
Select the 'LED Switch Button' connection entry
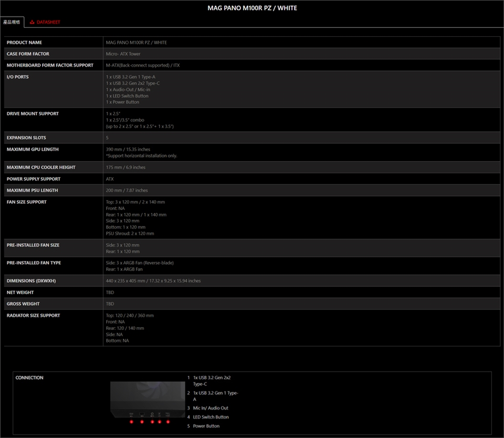pyautogui.click(x=211, y=417)
